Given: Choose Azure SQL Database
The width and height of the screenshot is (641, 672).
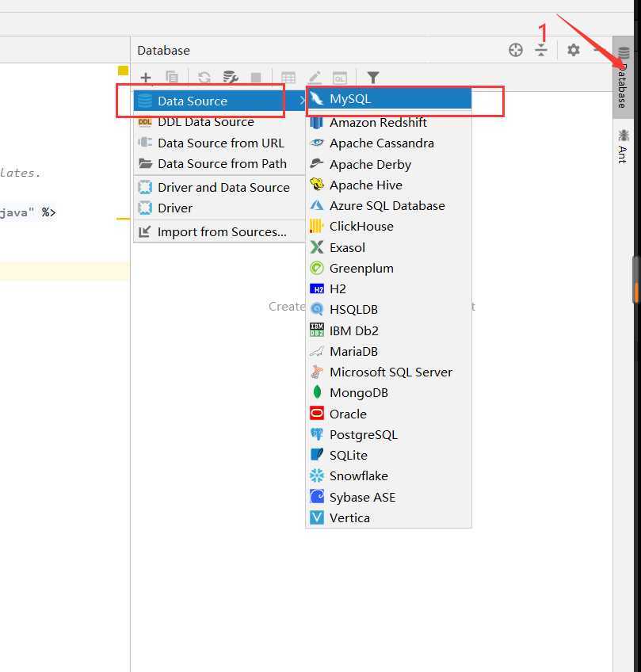Looking at the screenshot, I should 388,206.
